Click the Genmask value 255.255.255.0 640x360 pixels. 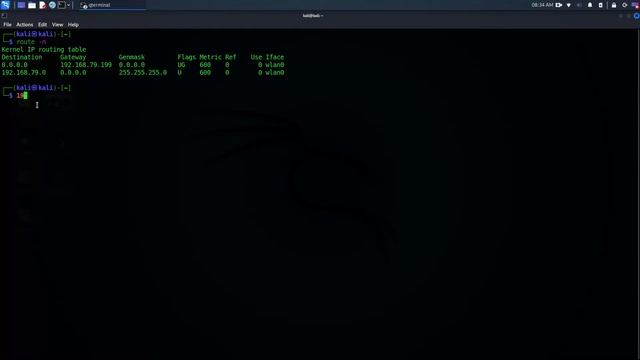(143, 73)
